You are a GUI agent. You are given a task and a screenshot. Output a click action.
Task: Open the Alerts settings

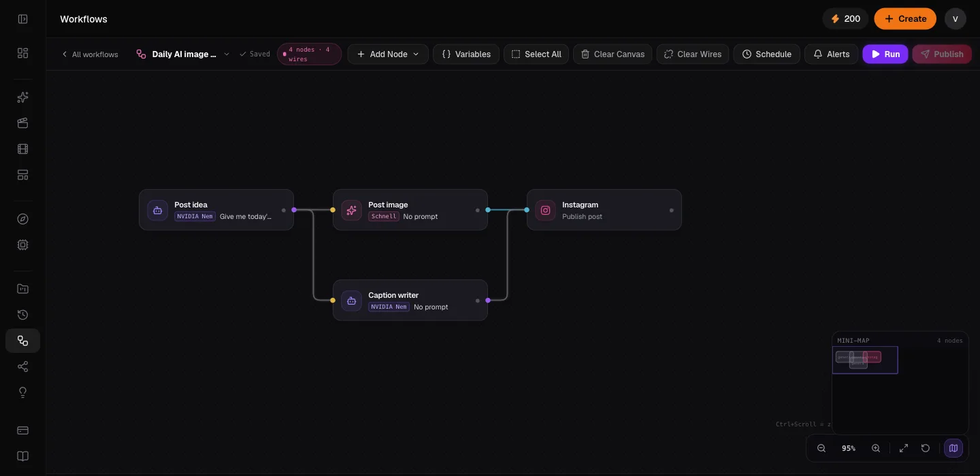(x=831, y=54)
